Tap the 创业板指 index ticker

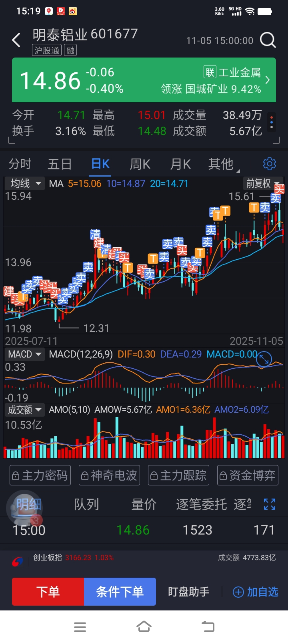pos(73,558)
